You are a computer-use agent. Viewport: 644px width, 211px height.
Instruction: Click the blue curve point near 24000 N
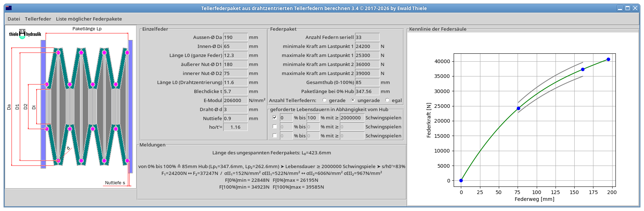click(x=518, y=108)
